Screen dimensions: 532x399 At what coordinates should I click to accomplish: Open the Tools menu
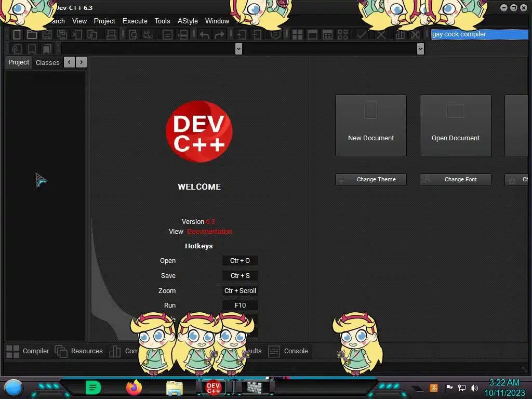(x=162, y=21)
